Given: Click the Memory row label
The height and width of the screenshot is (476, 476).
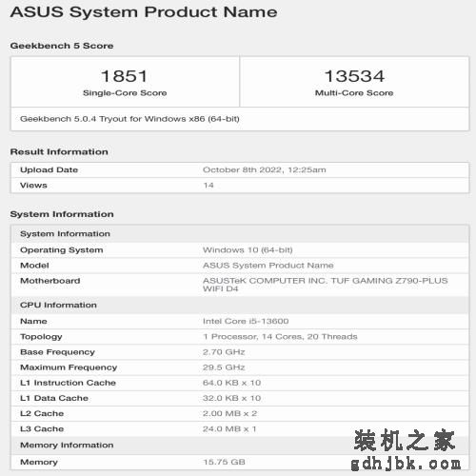Looking at the screenshot, I should (39, 462).
